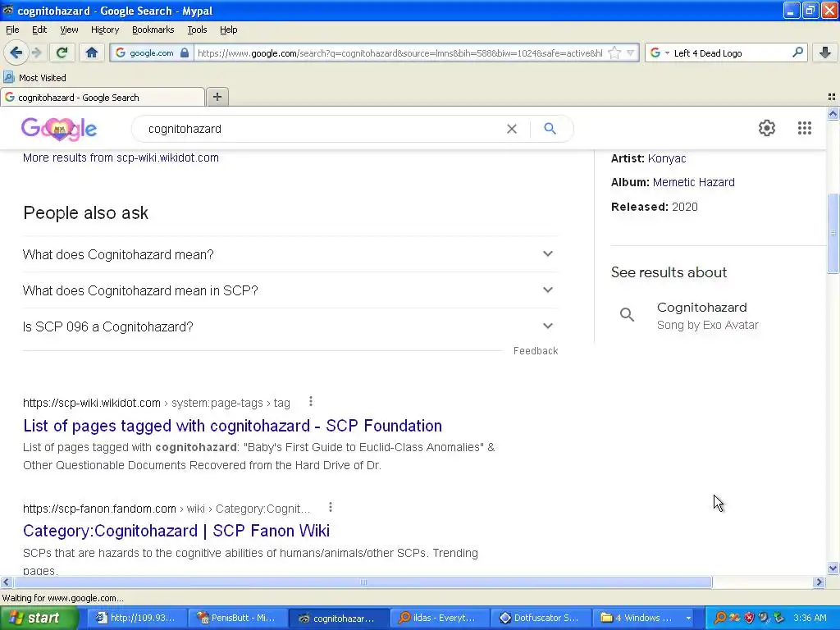Open Google settings gear

tap(767, 128)
